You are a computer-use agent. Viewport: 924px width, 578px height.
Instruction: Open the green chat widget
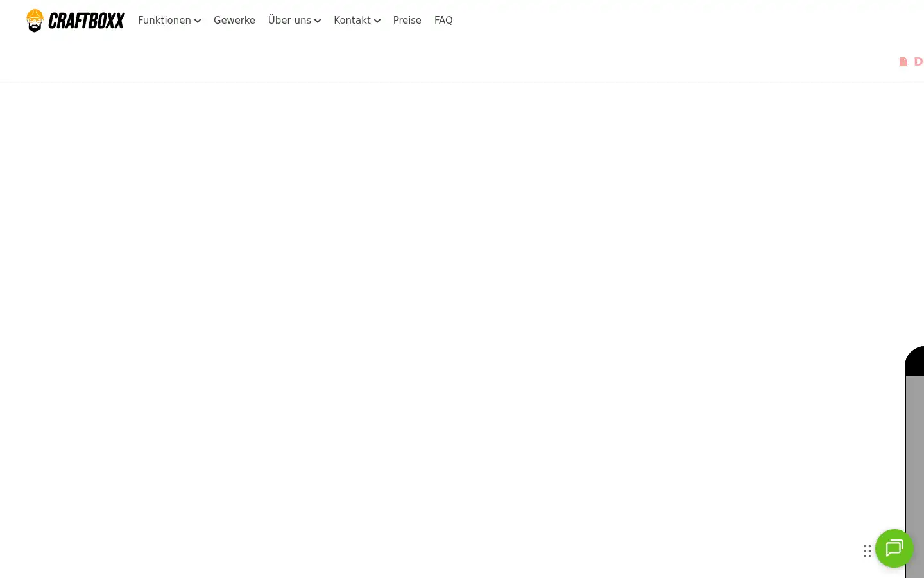click(x=894, y=548)
